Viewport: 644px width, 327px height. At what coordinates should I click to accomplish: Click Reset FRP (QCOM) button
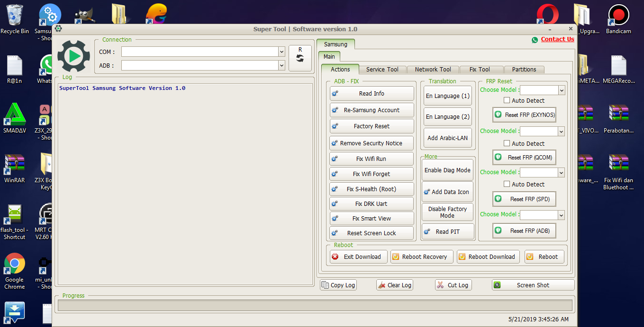[x=524, y=158]
